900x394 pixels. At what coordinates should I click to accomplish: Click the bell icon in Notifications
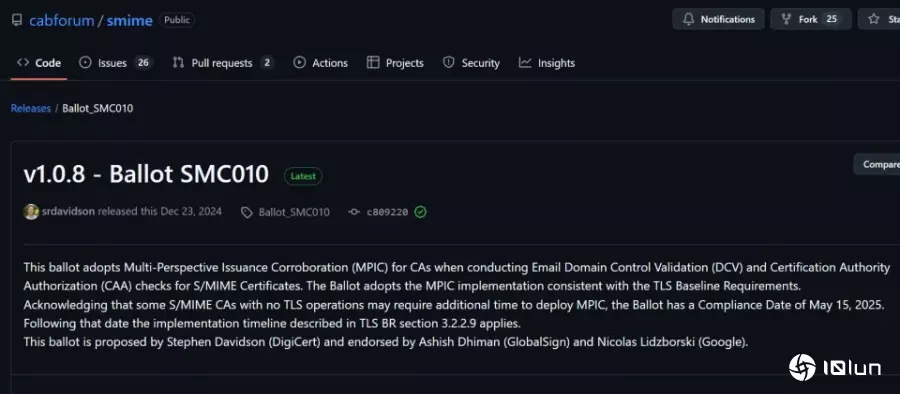[688, 20]
